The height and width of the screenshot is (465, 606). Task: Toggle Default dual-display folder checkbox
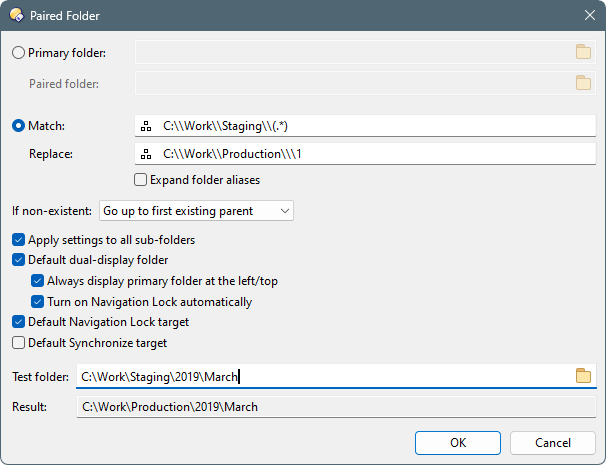[x=19, y=260]
